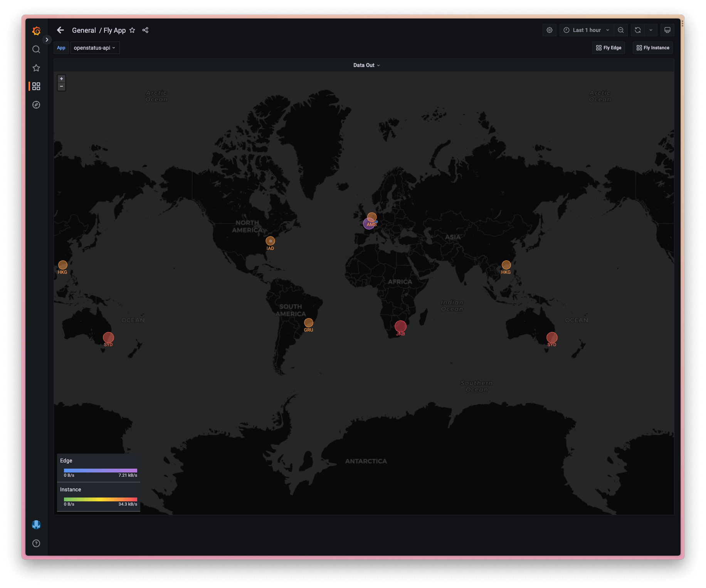The height and width of the screenshot is (588, 706).
Task: Star the Fly App dashboard
Action: 132,30
